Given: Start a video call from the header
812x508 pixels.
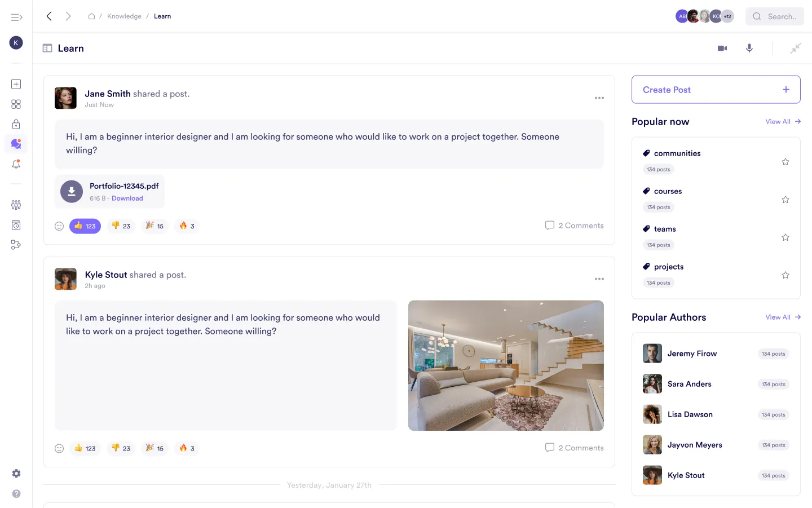Looking at the screenshot, I should click(x=722, y=48).
